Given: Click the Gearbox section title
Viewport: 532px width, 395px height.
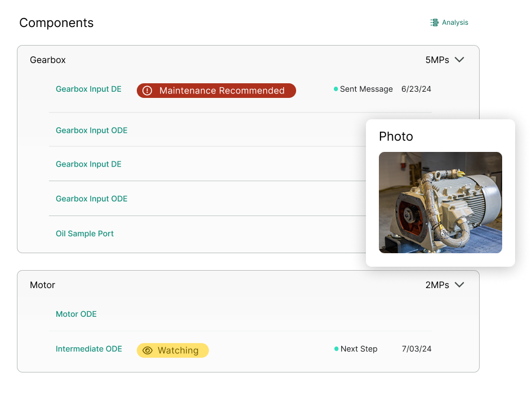Looking at the screenshot, I should [x=48, y=60].
